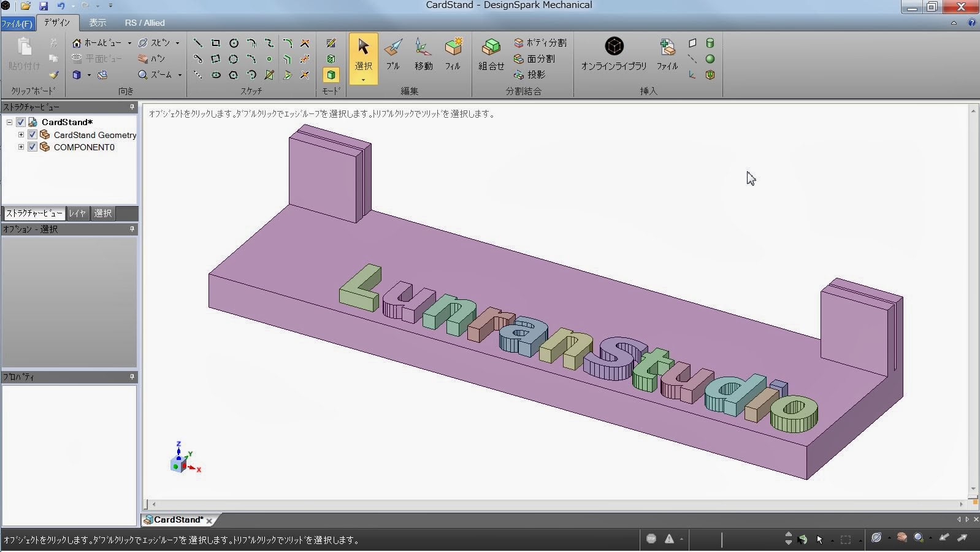Viewport: 980px width, 552px height.
Task: Select the Line sketch tool
Action: [x=198, y=43]
